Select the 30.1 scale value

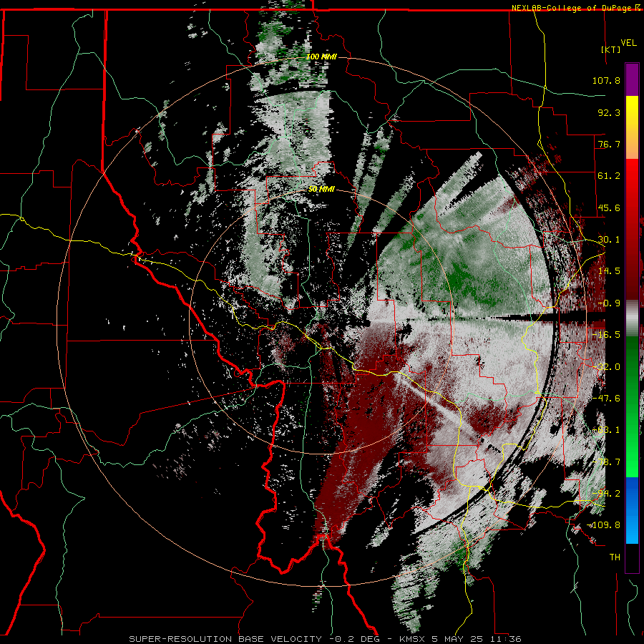609,240
